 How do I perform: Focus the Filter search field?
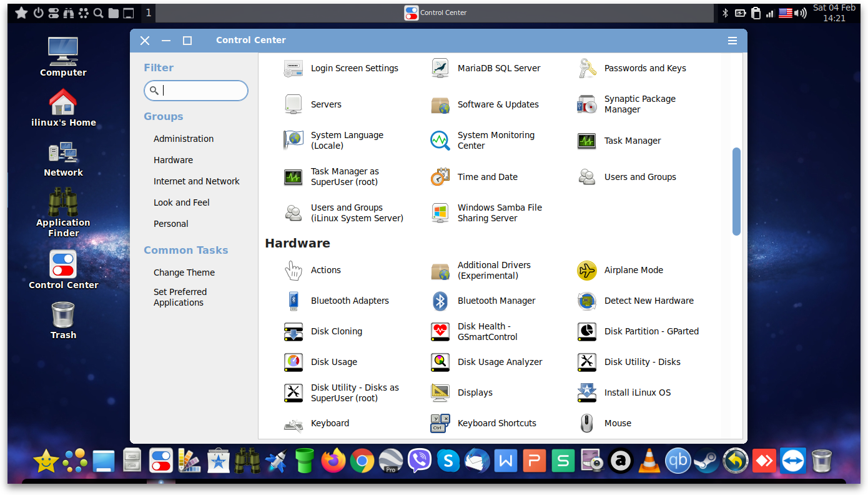click(196, 91)
